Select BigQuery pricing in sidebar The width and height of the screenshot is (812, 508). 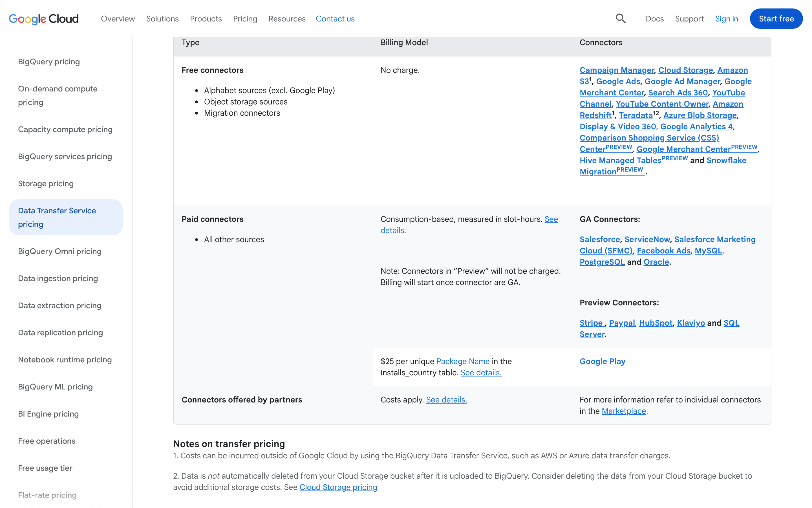pos(49,62)
